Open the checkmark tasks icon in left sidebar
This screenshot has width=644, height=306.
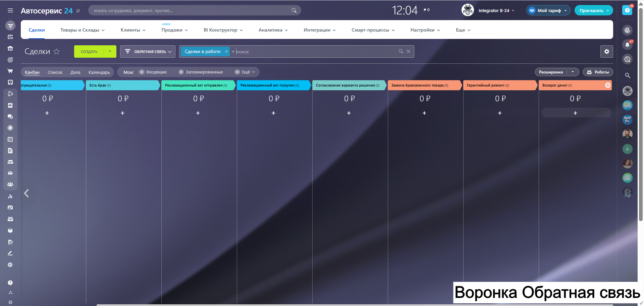pyautogui.click(x=10, y=82)
